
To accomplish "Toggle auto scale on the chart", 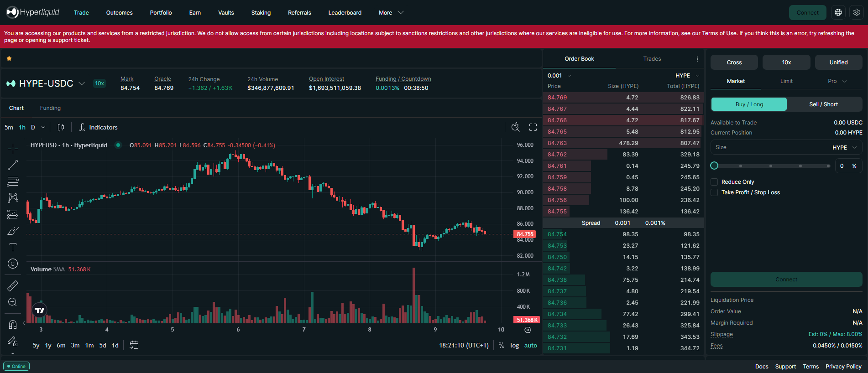I will pyautogui.click(x=531, y=345).
